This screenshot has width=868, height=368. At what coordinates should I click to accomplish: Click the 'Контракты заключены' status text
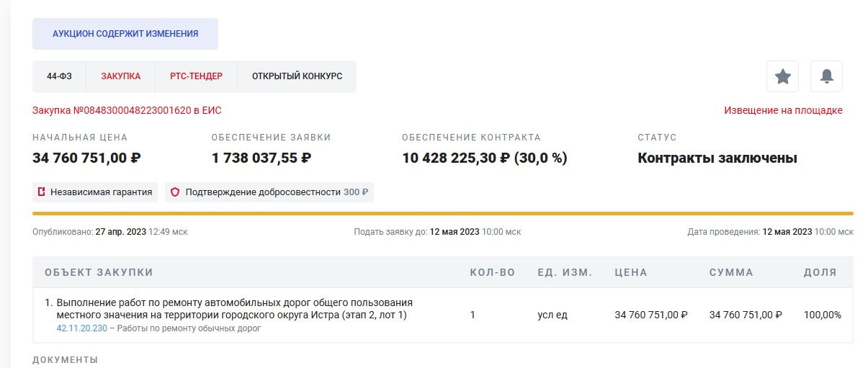pos(717,158)
